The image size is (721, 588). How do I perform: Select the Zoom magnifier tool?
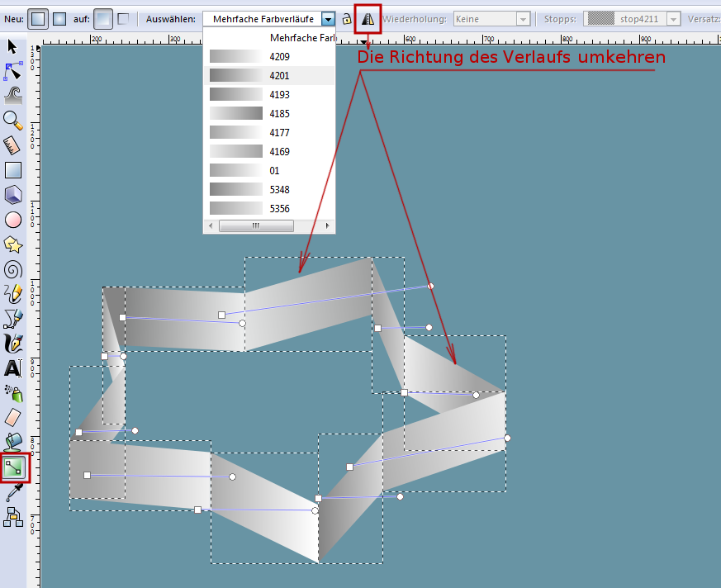coord(13,121)
